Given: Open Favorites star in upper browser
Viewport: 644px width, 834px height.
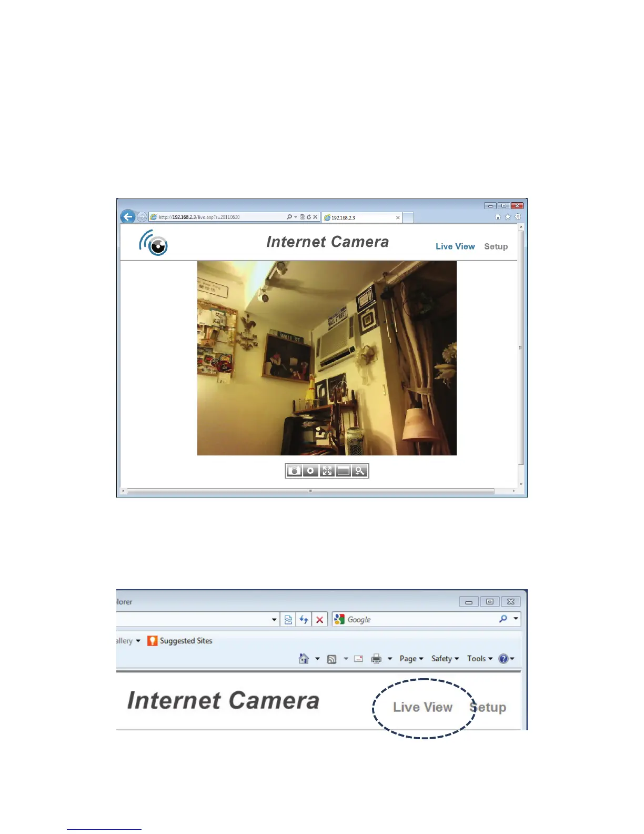Looking at the screenshot, I should (x=508, y=216).
